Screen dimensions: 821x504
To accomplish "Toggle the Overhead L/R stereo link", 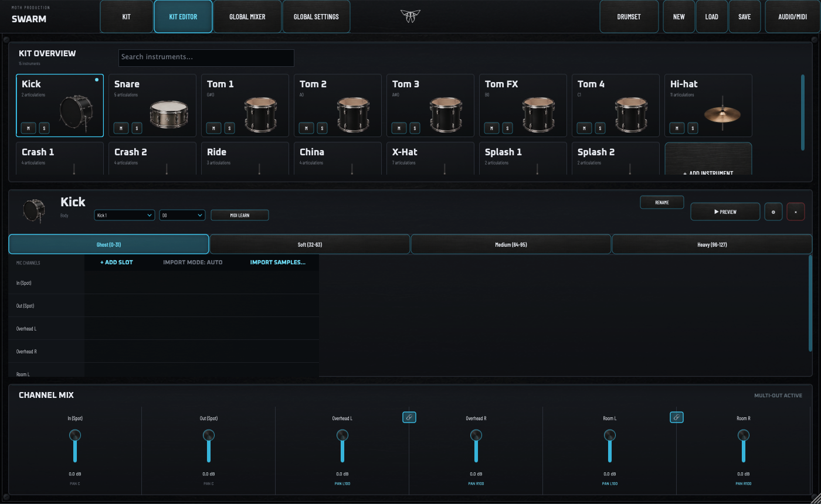I will pyautogui.click(x=409, y=417).
